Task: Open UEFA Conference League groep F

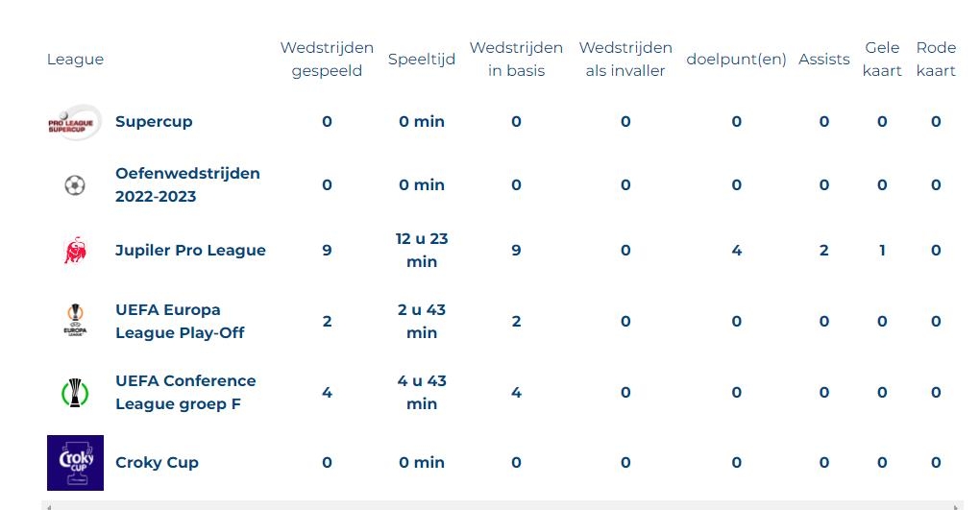Action: click(185, 393)
